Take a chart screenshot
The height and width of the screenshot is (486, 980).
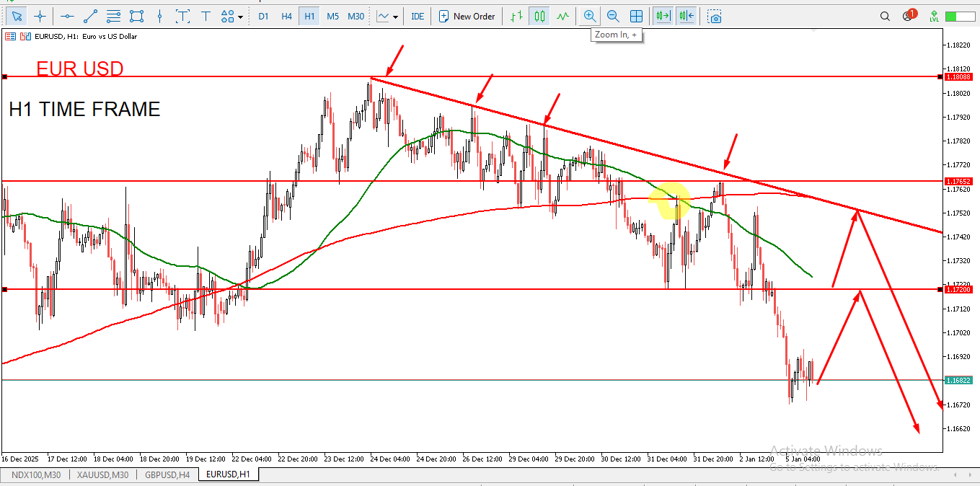pos(715,16)
